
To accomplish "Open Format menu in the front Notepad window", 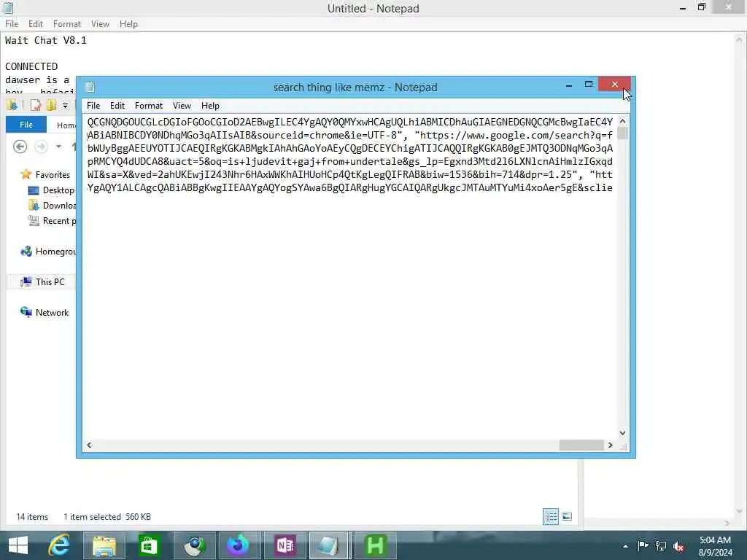I will (149, 106).
